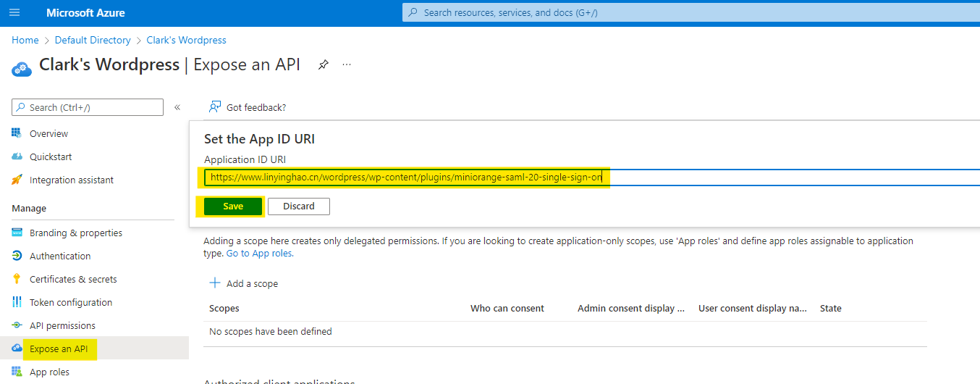Select Branding & properties menu item
The image size is (980, 384).
(x=75, y=233)
